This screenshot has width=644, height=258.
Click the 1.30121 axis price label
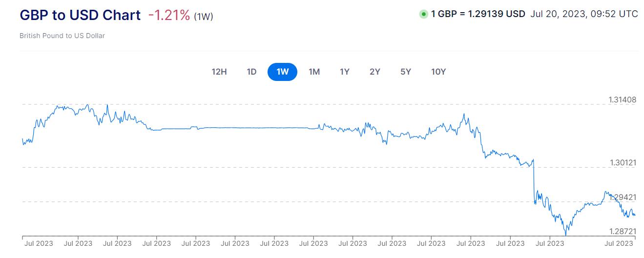click(623, 162)
